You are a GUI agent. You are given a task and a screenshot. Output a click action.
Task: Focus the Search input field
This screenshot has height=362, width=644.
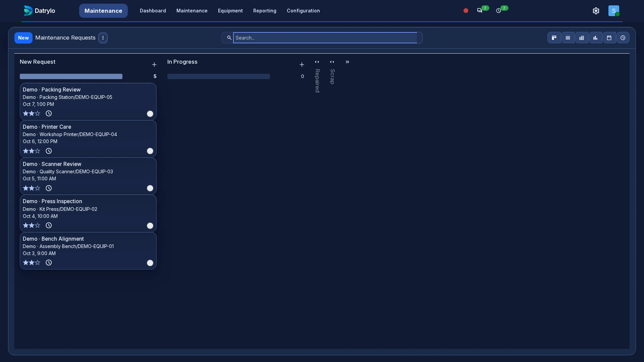click(325, 38)
